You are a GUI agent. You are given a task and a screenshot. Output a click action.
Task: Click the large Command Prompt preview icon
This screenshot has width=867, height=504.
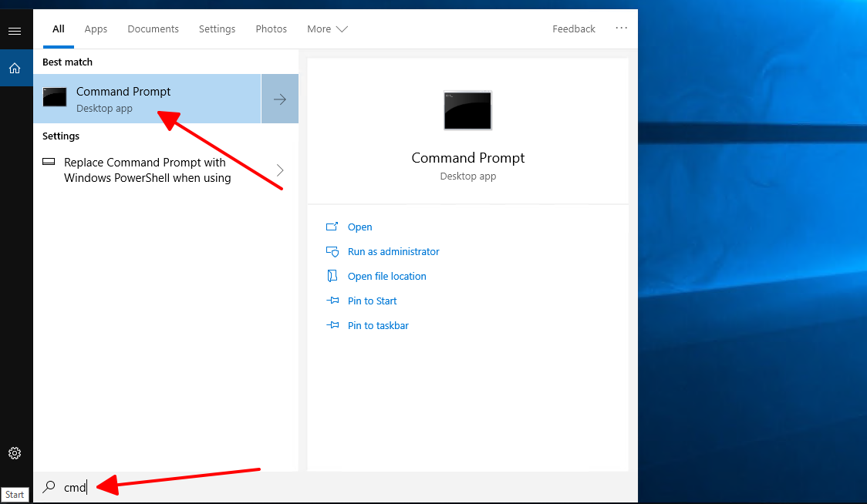[467, 110]
